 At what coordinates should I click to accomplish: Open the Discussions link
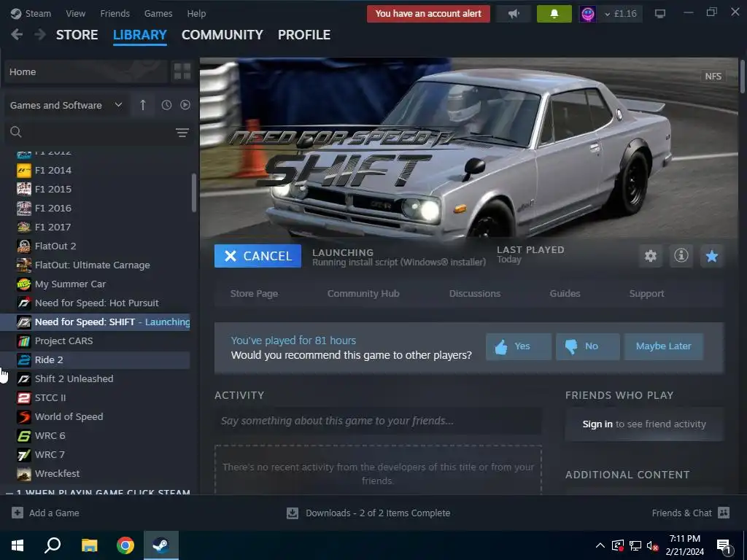pyautogui.click(x=474, y=294)
